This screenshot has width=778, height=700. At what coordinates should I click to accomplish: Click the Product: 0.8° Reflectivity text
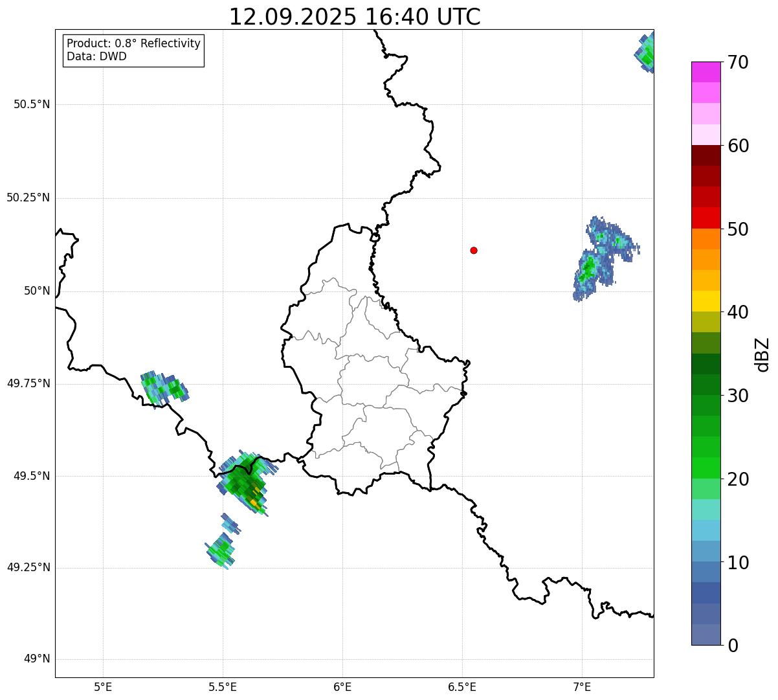click(134, 43)
